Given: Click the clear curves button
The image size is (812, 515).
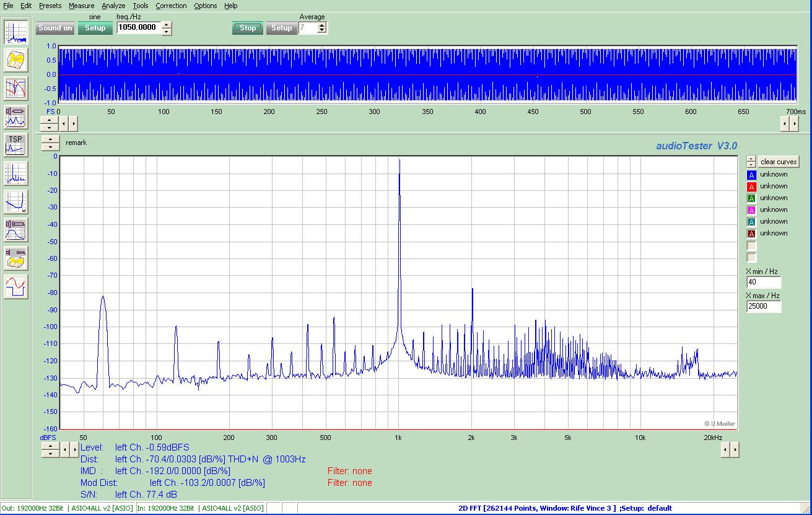Looking at the screenshot, I should (779, 162).
